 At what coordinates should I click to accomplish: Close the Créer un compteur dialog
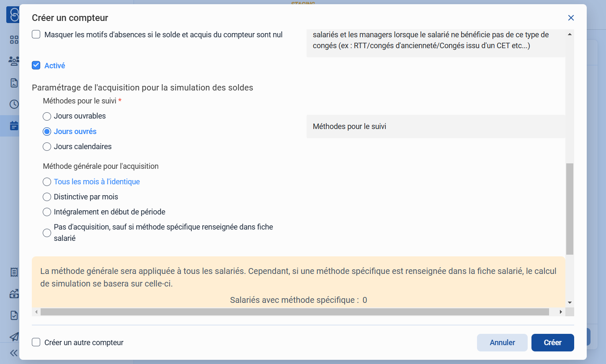[571, 18]
